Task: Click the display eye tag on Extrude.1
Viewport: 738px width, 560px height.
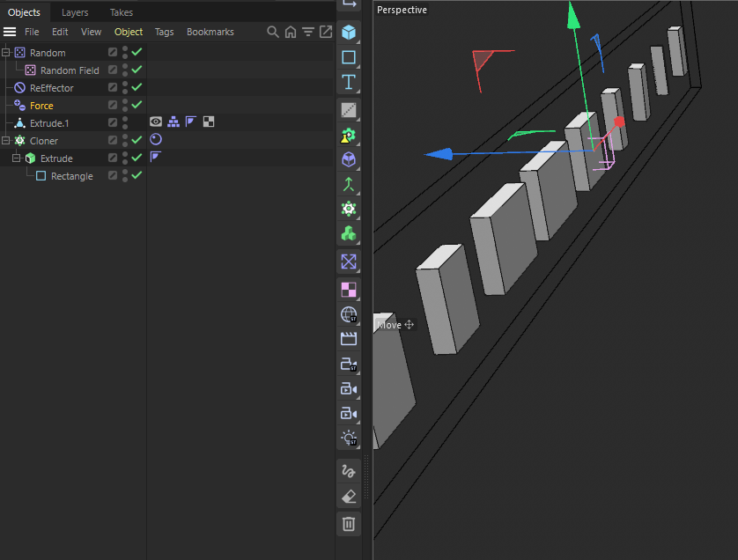Action: (x=156, y=122)
